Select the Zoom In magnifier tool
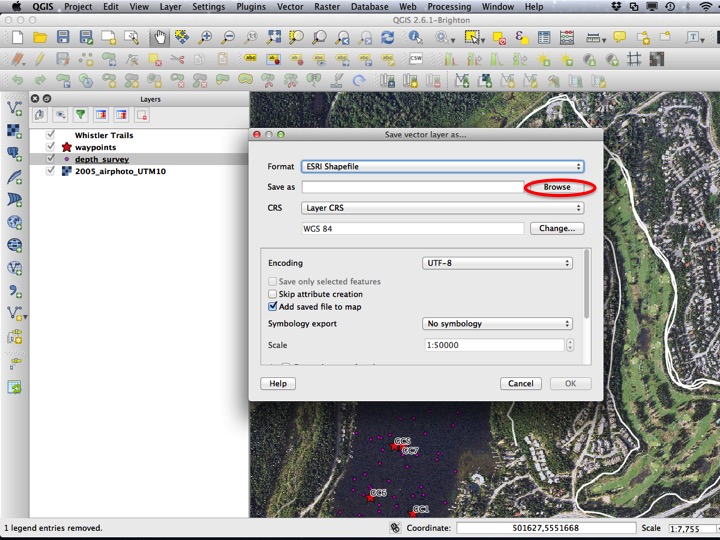This screenshot has height=540, width=720. [205, 37]
